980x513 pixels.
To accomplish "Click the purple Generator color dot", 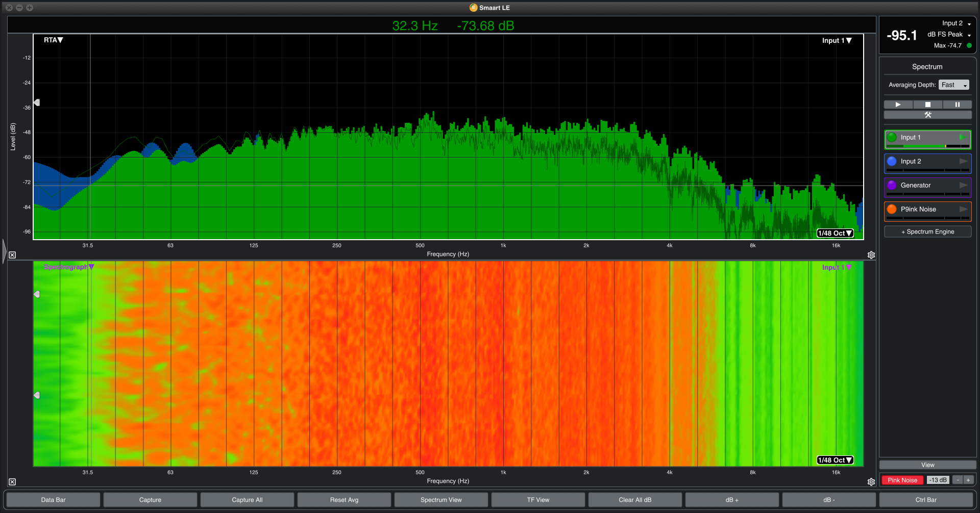I will click(892, 185).
